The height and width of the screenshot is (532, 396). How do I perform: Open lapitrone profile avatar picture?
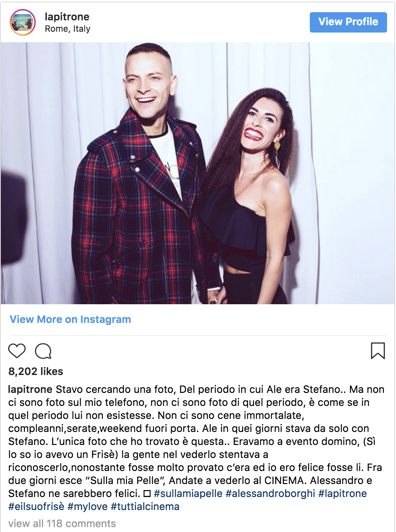(23, 22)
